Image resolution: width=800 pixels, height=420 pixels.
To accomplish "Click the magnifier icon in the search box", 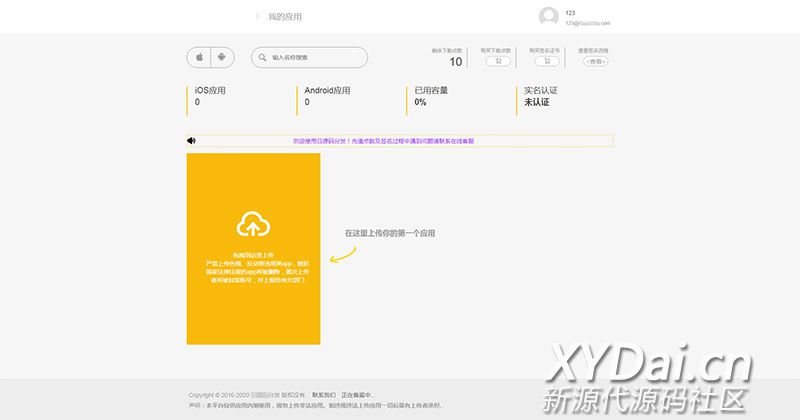I will pyautogui.click(x=262, y=57).
